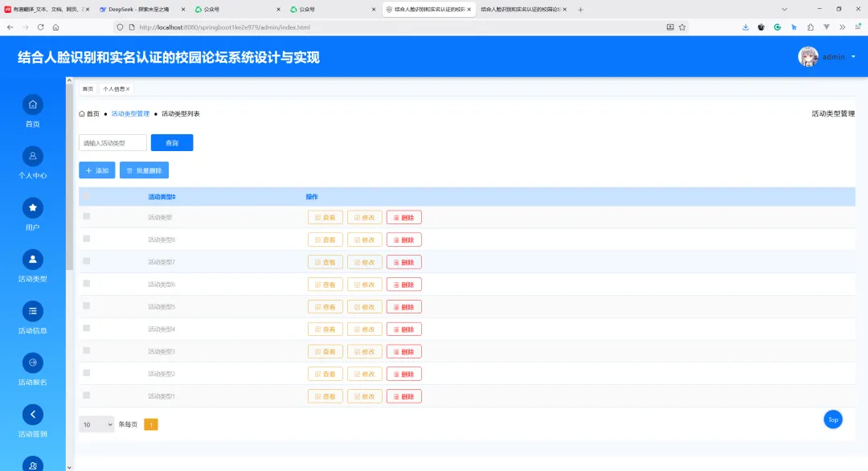Reload the current page
The height and width of the screenshot is (471, 868).
40,27
